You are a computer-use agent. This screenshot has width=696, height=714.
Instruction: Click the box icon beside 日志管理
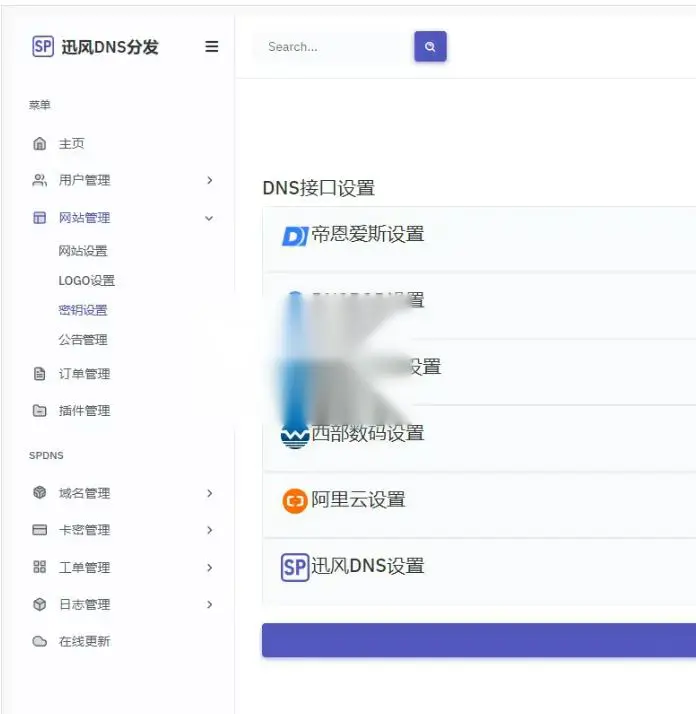(40, 604)
